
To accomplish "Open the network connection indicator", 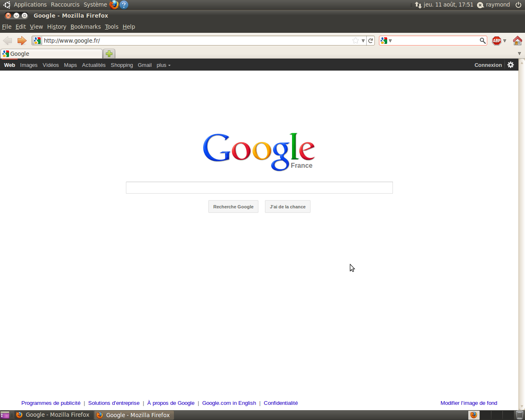I will (x=418, y=5).
